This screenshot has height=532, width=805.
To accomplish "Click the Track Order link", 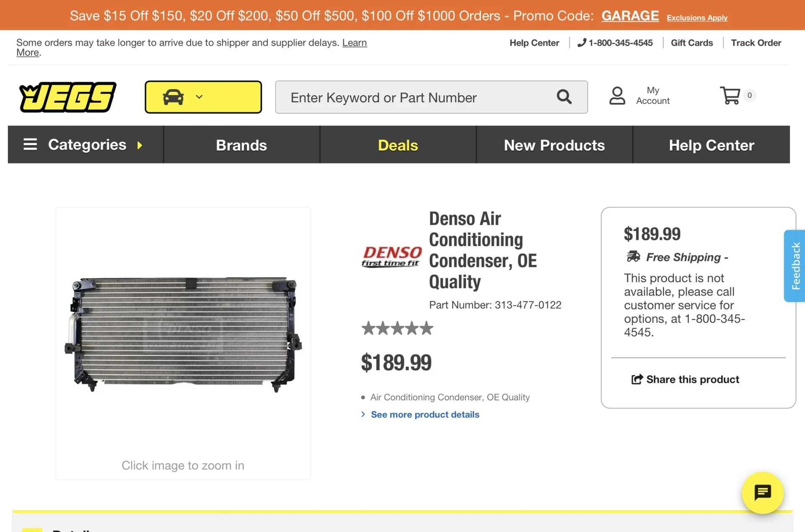I will click(x=756, y=43).
